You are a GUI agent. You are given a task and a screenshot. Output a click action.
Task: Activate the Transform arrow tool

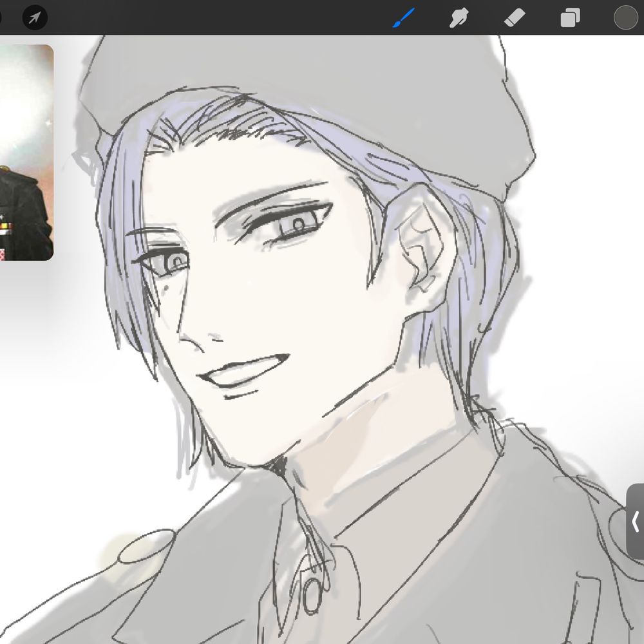[x=35, y=17]
